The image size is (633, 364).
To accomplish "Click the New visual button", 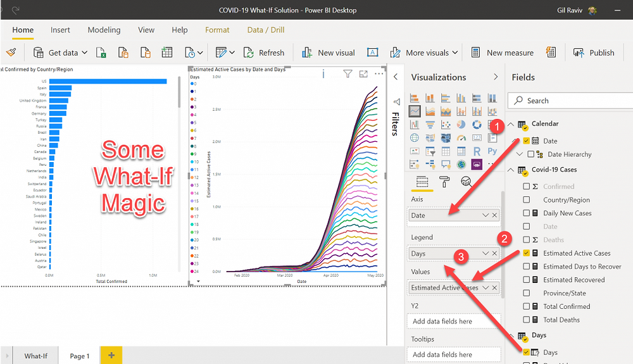I will coord(328,53).
